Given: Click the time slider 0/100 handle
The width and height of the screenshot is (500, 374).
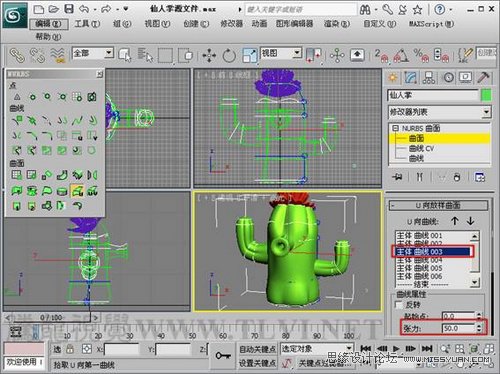Looking at the screenshot, I should coord(51,318).
